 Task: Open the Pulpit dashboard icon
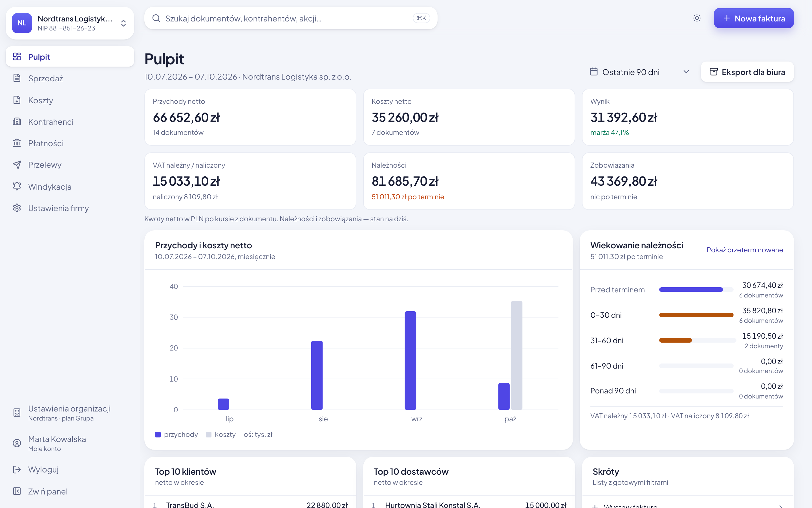coord(17,56)
